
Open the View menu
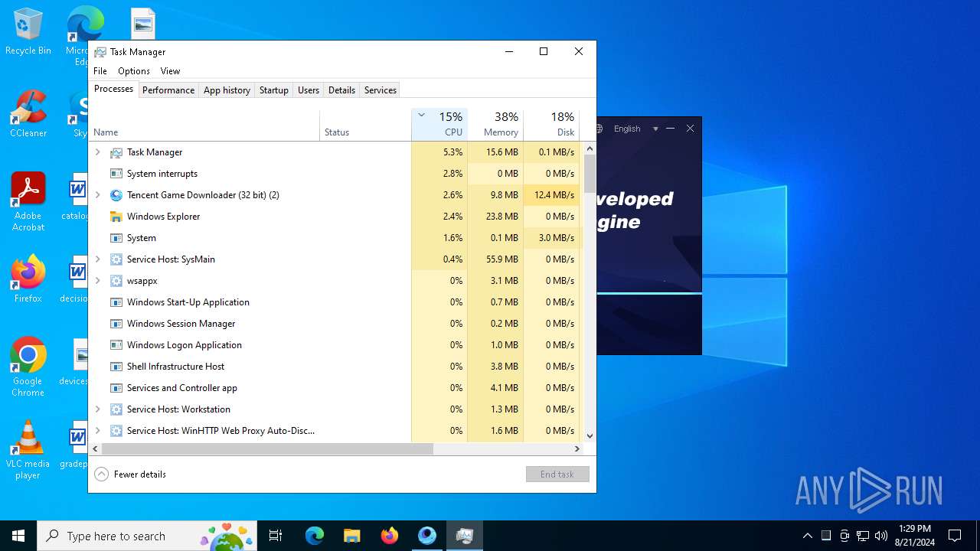pos(170,71)
